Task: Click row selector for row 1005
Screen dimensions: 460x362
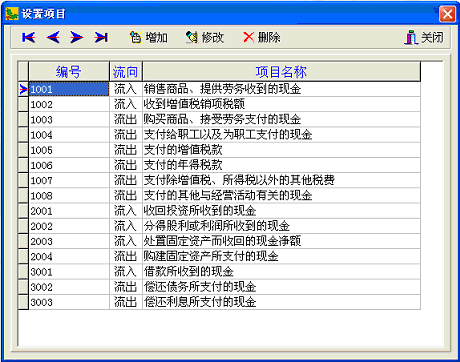Action: coord(23,150)
